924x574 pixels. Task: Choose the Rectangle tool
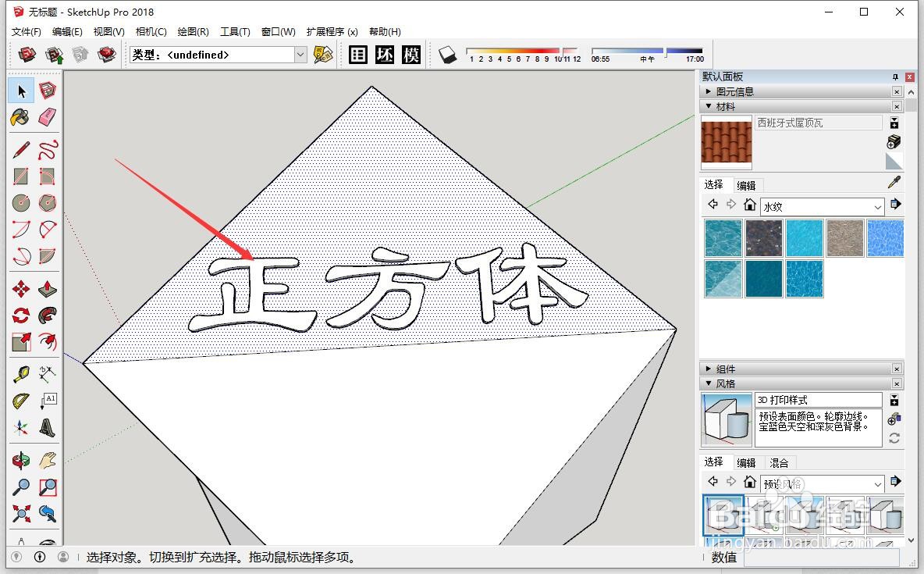pos(21,175)
